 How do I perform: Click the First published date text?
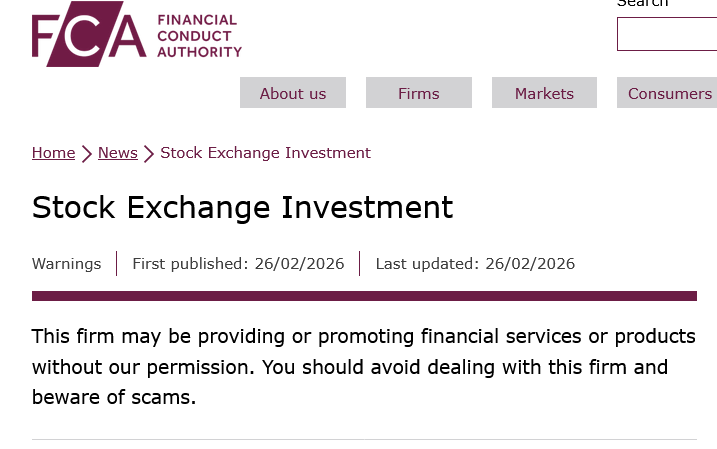[x=238, y=264]
